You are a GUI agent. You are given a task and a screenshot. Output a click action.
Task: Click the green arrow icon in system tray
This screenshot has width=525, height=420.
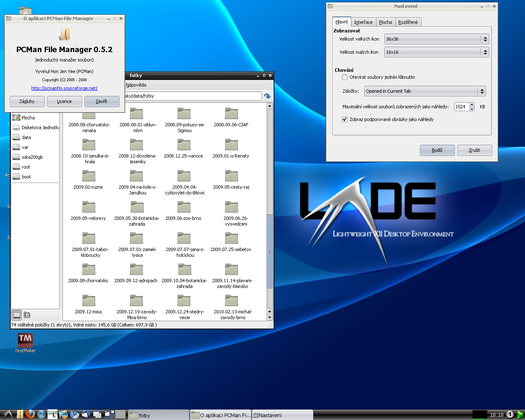pos(520,415)
